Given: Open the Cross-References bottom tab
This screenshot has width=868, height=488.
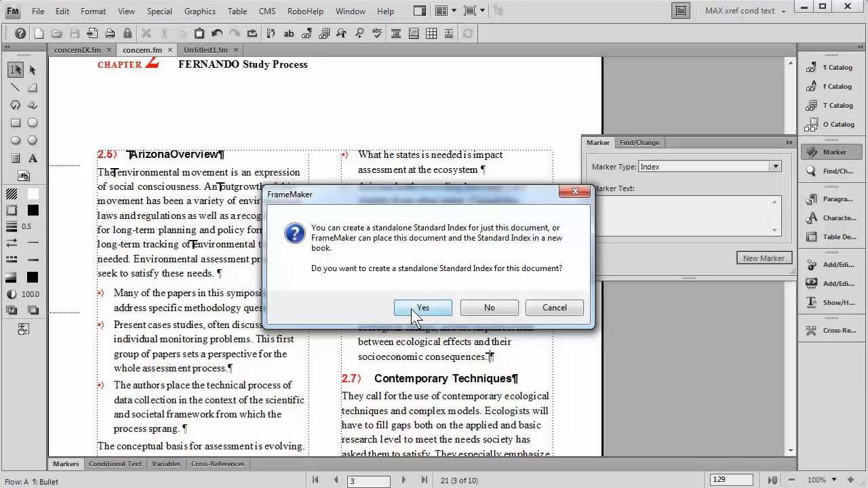Looking at the screenshot, I should [x=218, y=464].
